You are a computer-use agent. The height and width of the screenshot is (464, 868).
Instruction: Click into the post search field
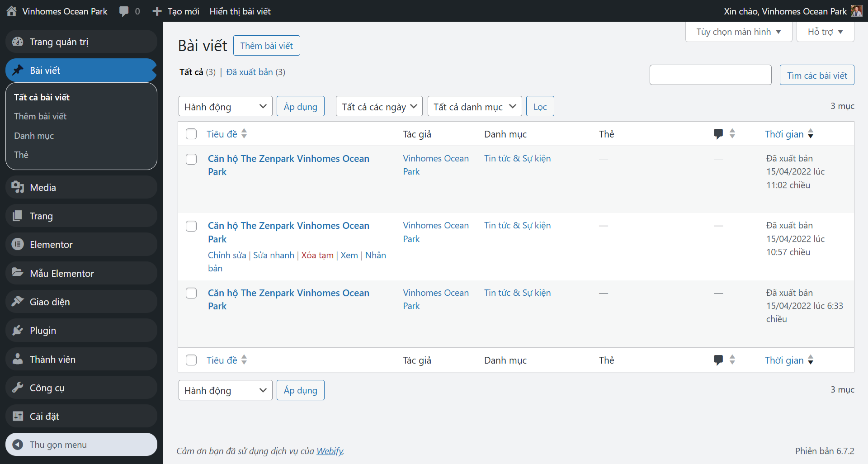pos(711,75)
